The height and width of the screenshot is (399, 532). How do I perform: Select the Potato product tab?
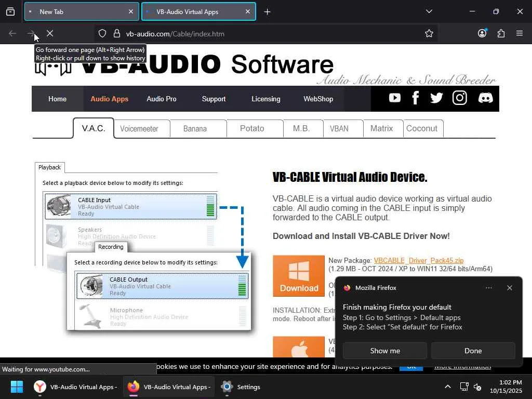[252, 129]
